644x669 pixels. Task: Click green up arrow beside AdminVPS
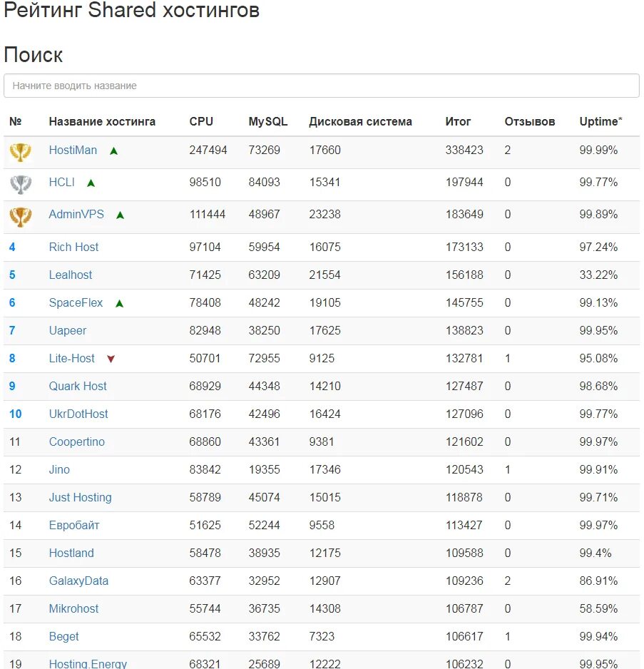click(121, 215)
